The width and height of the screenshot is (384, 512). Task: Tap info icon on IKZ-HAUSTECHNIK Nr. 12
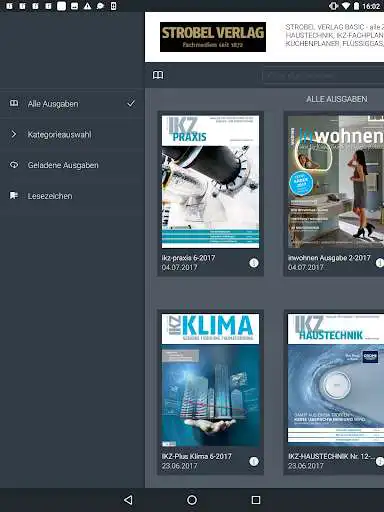[x=380, y=461]
